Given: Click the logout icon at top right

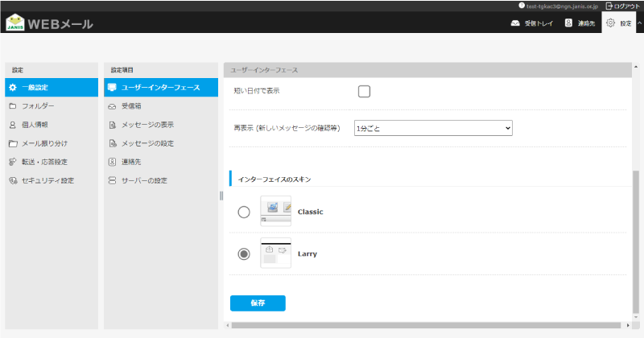Looking at the screenshot, I should 609,6.
